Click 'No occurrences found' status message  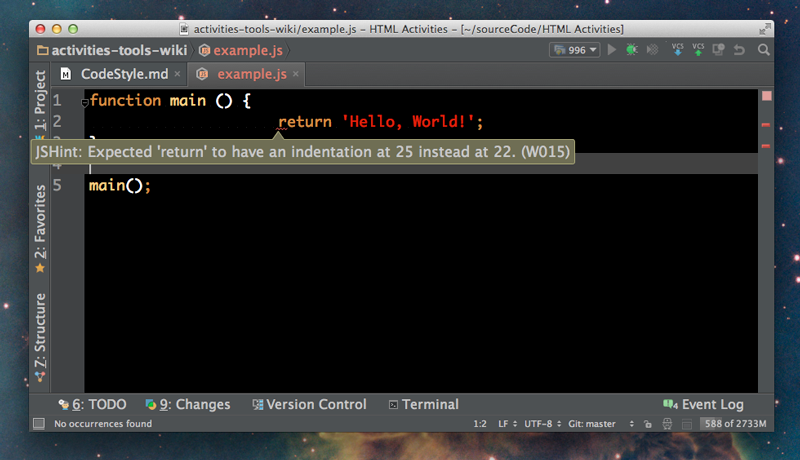(x=103, y=424)
